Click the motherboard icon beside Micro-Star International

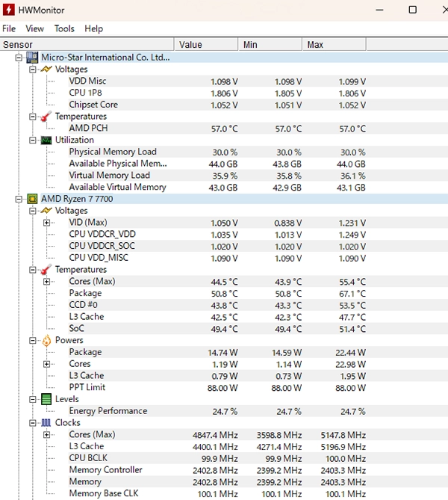pos(32,57)
